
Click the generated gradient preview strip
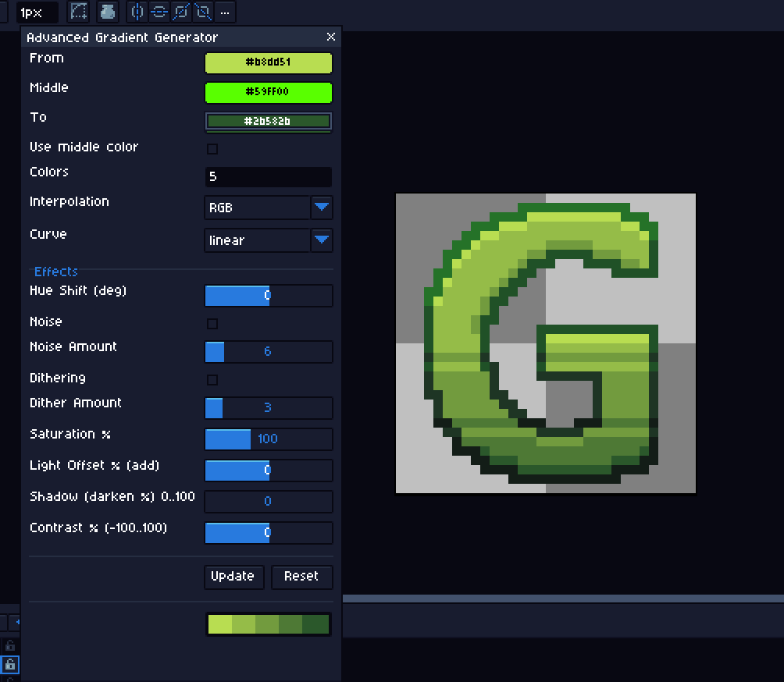tap(269, 624)
